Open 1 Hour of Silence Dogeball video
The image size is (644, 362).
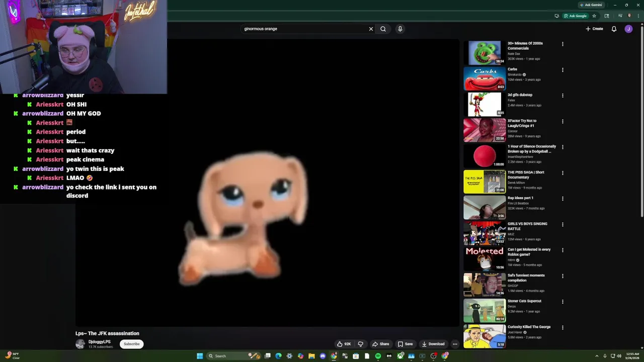(x=485, y=156)
